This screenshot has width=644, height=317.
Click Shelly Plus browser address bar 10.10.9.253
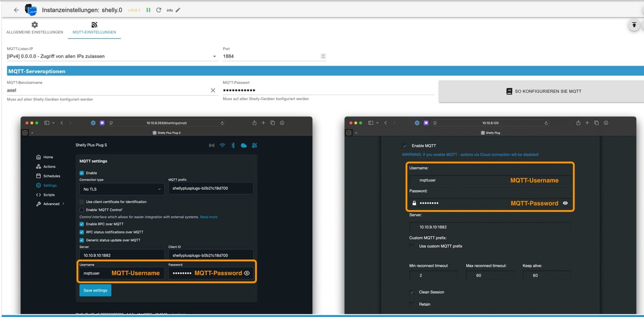pyautogui.click(x=166, y=123)
